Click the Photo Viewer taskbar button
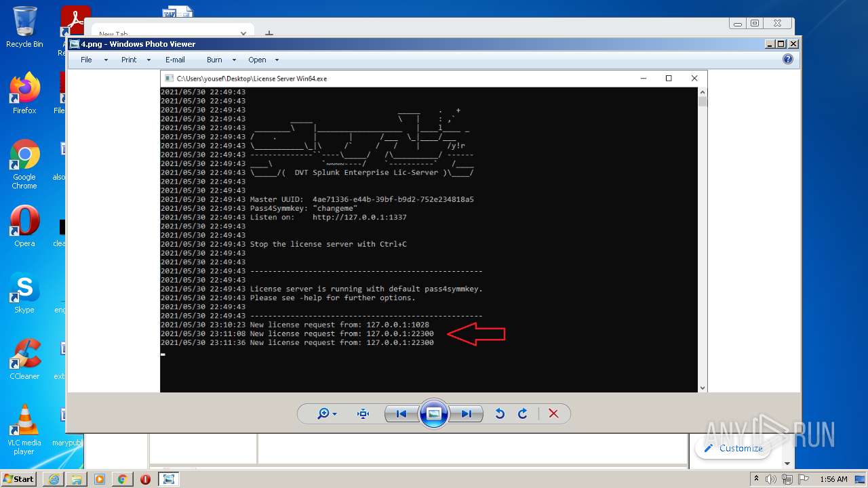This screenshot has height=488, width=868. [169, 479]
